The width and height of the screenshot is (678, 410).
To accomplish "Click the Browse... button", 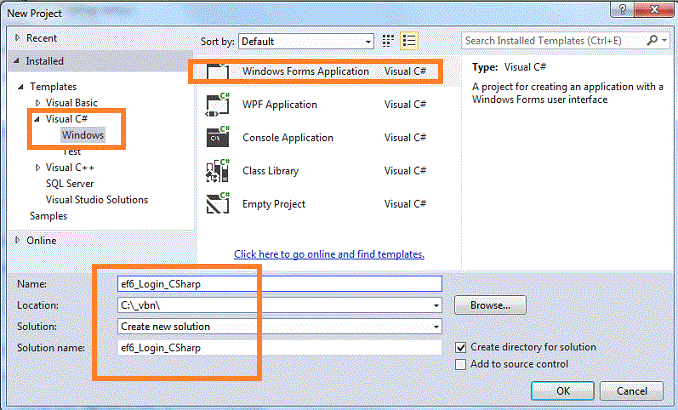I will coord(490,305).
